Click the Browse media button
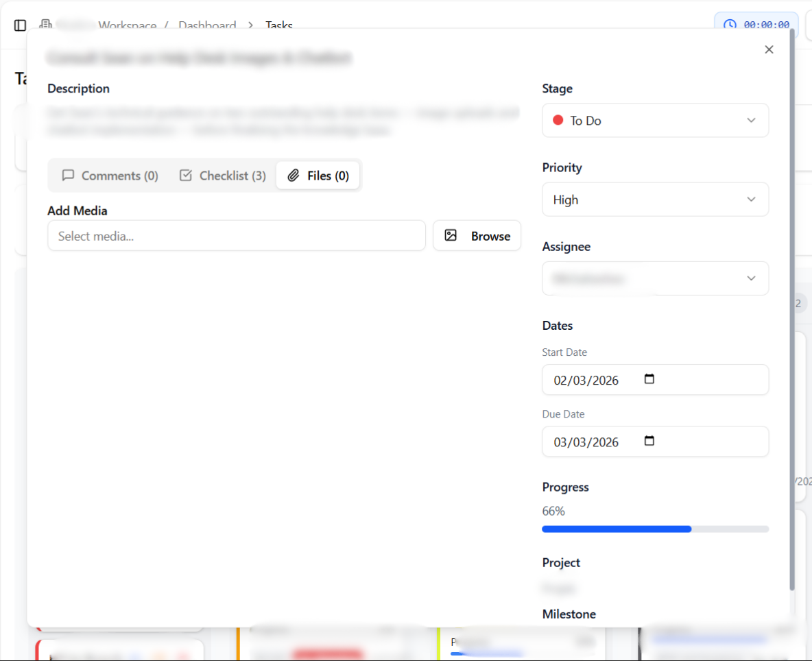 [x=477, y=236]
